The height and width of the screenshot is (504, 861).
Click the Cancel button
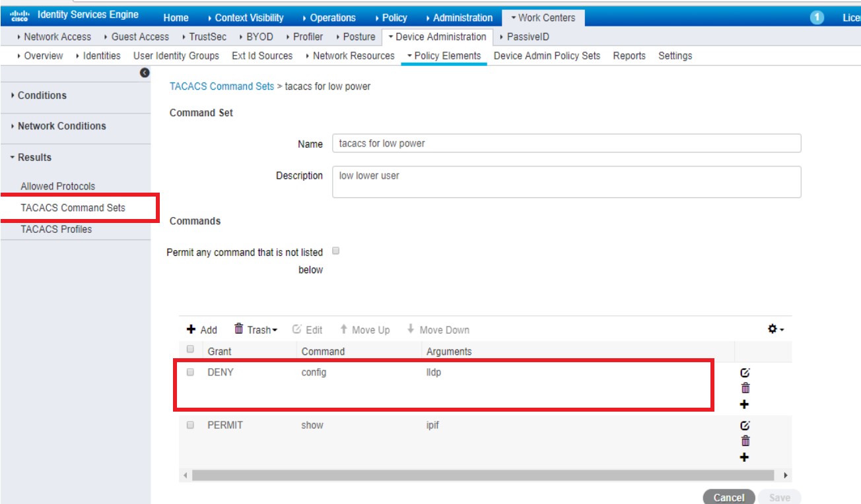click(x=729, y=497)
